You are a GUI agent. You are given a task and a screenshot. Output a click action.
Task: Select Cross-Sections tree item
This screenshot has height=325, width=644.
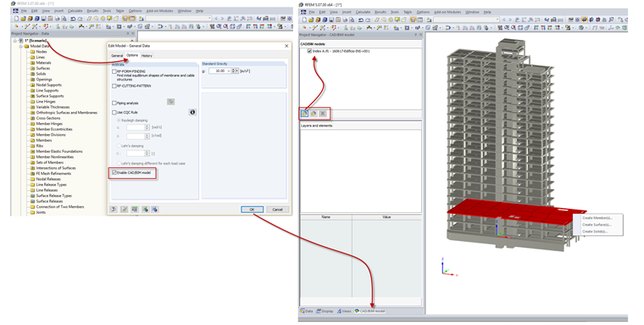point(48,118)
